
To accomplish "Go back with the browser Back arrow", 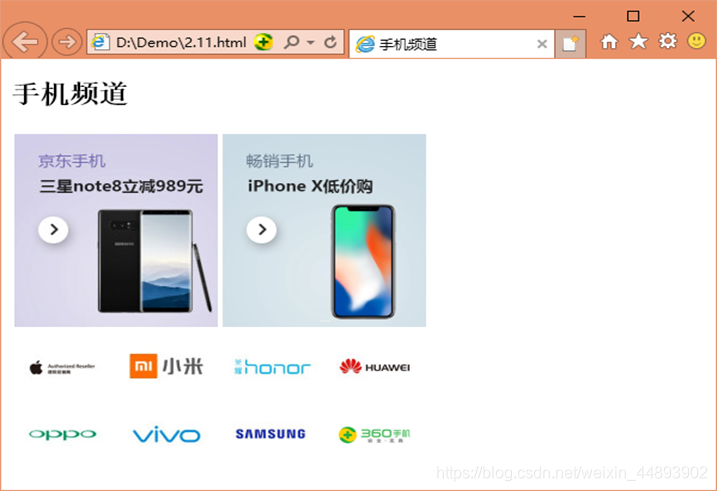I will pyautogui.click(x=25, y=42).
